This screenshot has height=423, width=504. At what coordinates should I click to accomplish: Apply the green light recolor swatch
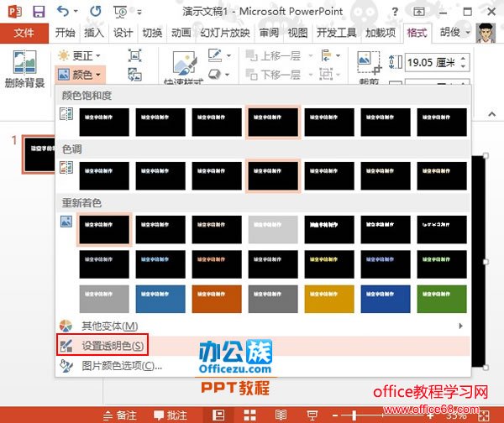[442, 299]
